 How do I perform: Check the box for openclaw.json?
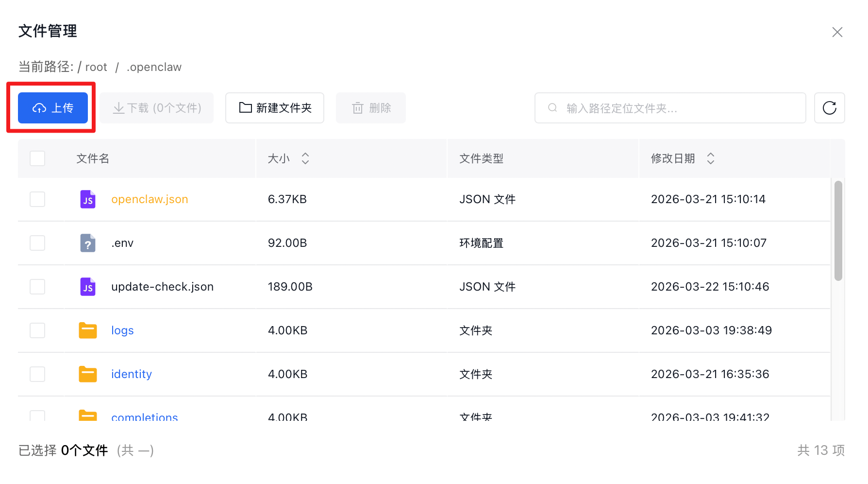37,199
